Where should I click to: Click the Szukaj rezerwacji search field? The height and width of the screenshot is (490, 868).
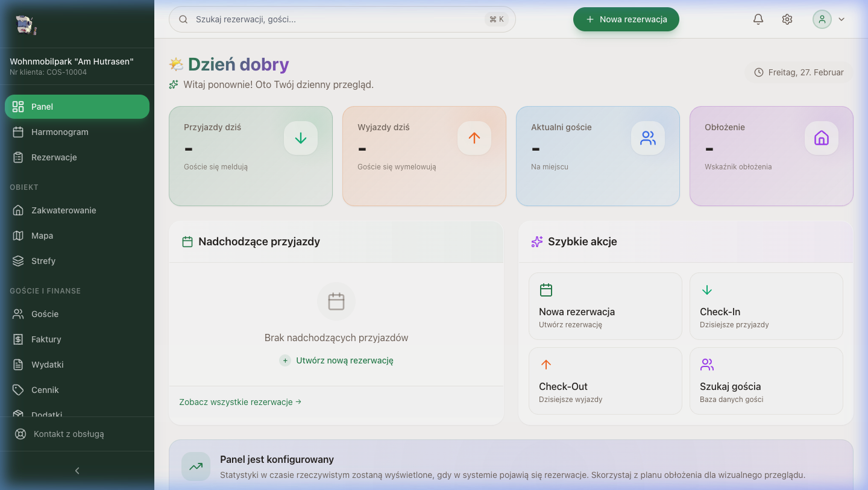[x=338, y=19]
